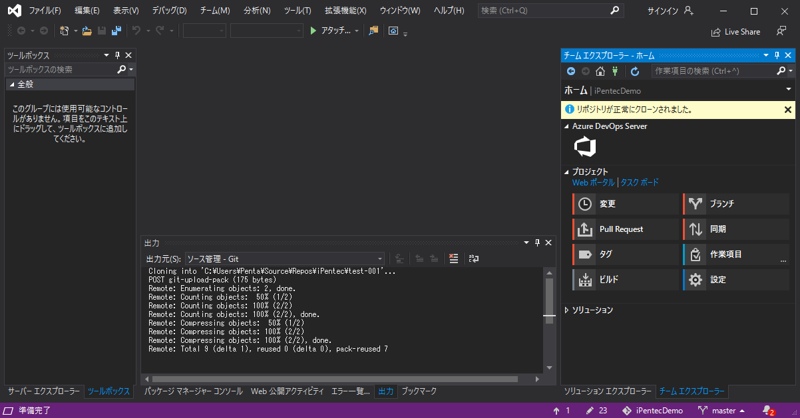Click the Live Share button

(x=735, y=32)
